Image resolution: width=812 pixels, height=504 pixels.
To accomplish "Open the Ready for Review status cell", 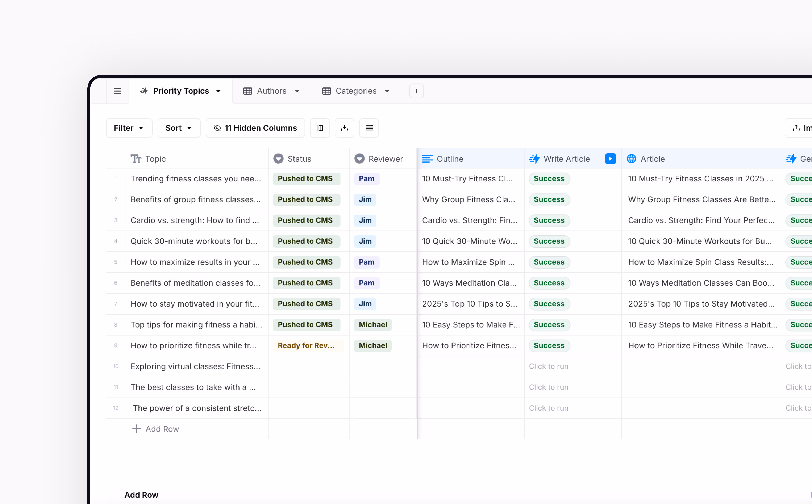I will (x=308, y=346).
